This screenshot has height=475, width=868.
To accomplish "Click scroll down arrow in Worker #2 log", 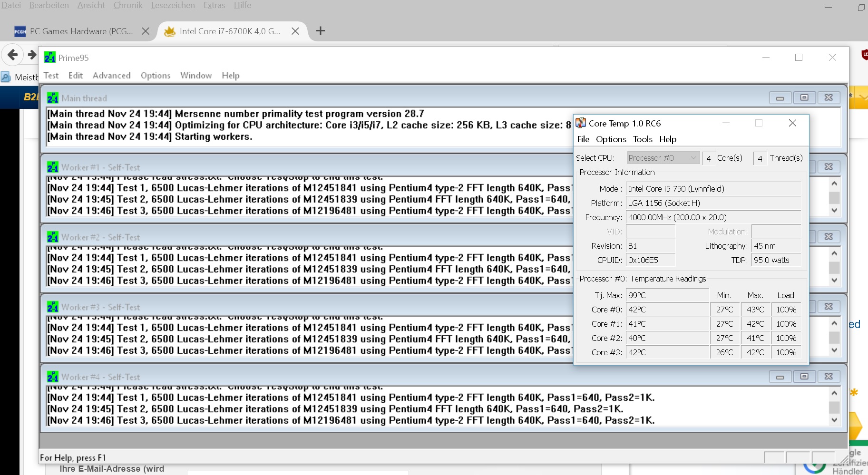I will pyautogui.click(x=834, y=280).
